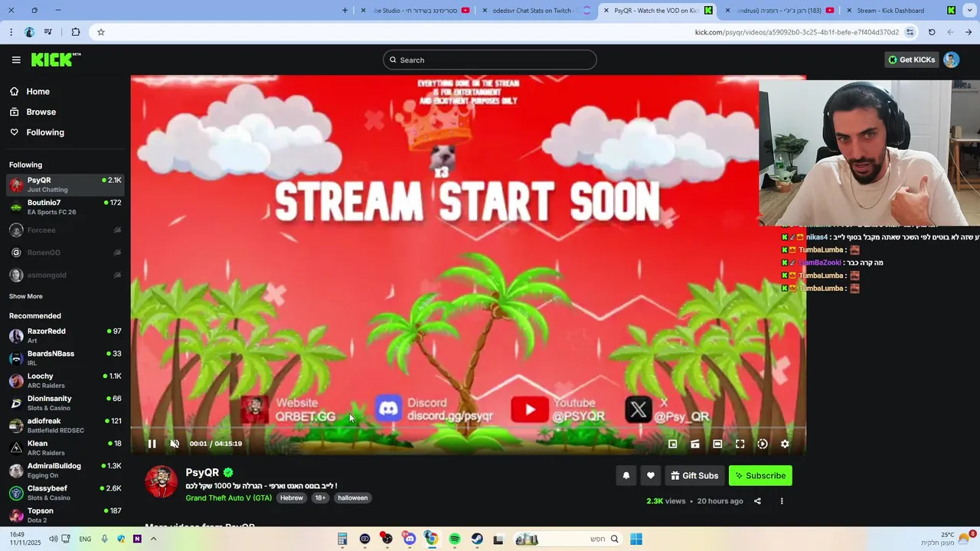Screen dimensions: 980x551
Task: Open the recommended Topson channel
Action: coord(65,515)
